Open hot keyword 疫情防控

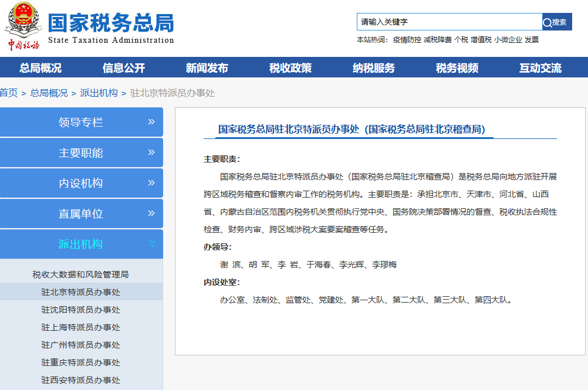[407, 40]
